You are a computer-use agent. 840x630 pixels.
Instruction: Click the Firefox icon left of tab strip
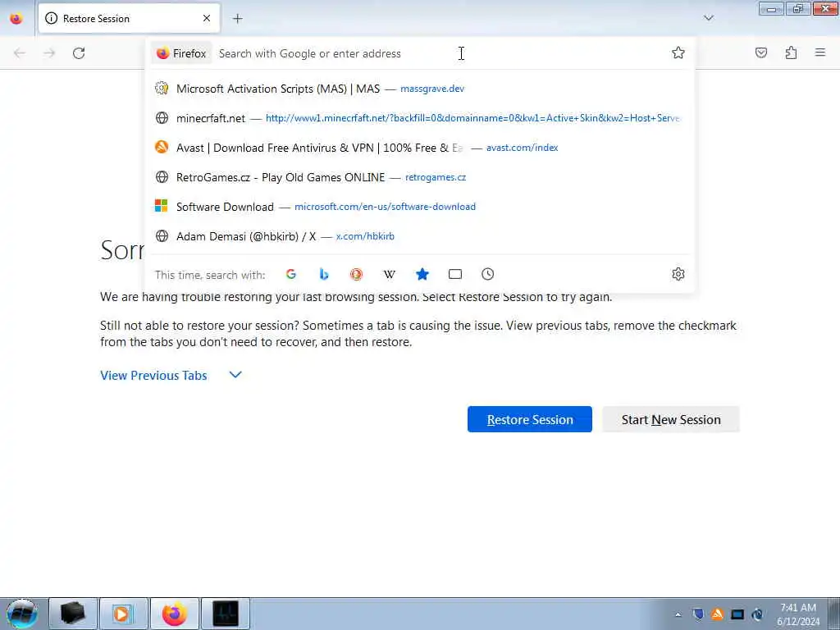coord(16,19)
